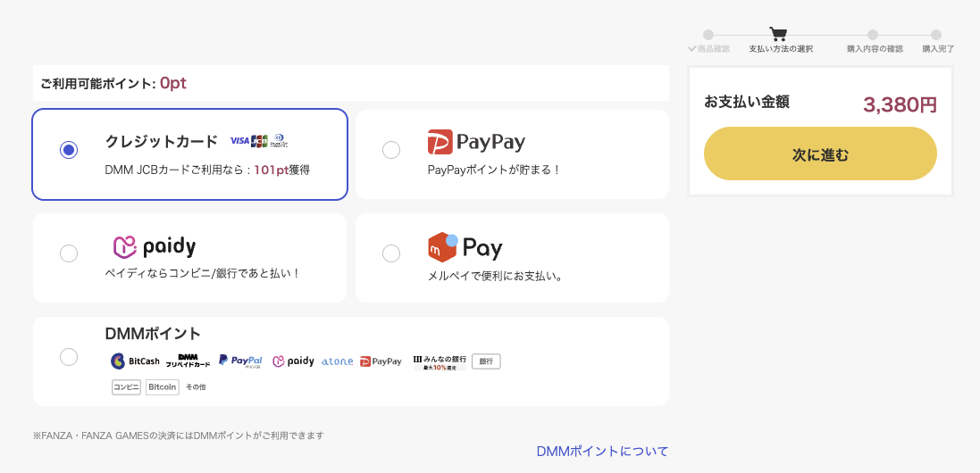Click the atone logo
This screenshot has height=473, width=980.
point(337,361)
